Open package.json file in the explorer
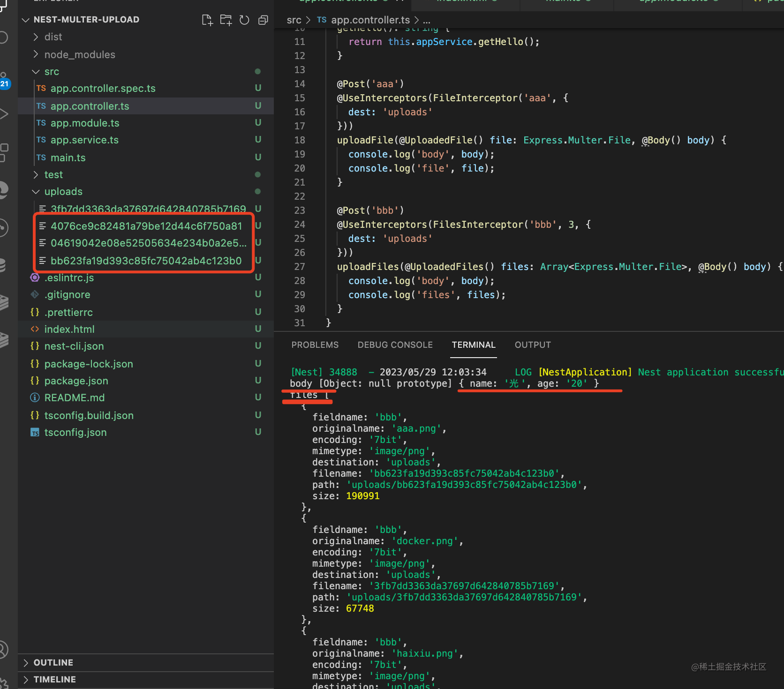784x689 pixels. [76, 381]
